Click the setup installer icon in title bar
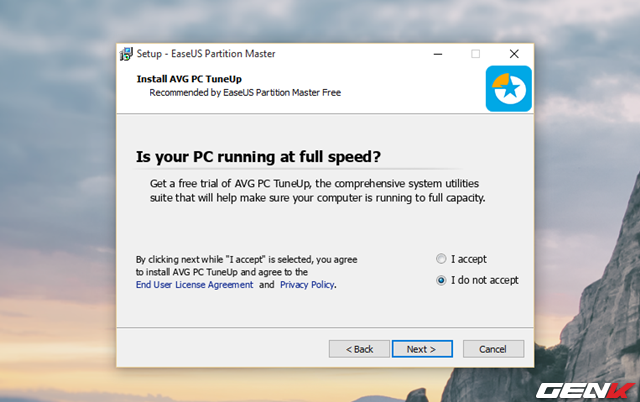This screenshot has height=402, width=640. pyautogui.click(x=126, y=54)
